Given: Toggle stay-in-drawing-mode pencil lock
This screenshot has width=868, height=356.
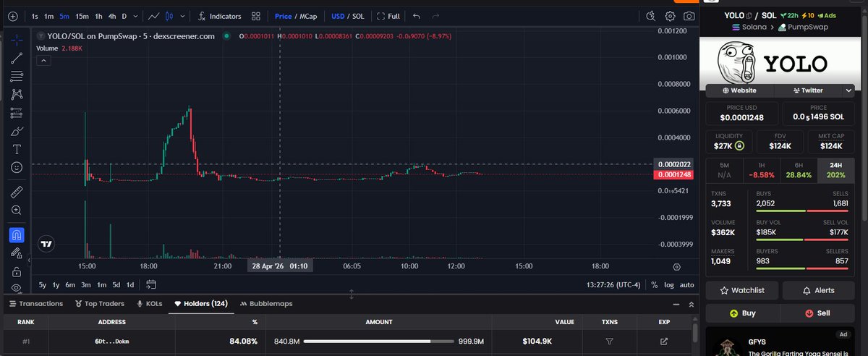Looking at the screenshot, I should point(16,253).
